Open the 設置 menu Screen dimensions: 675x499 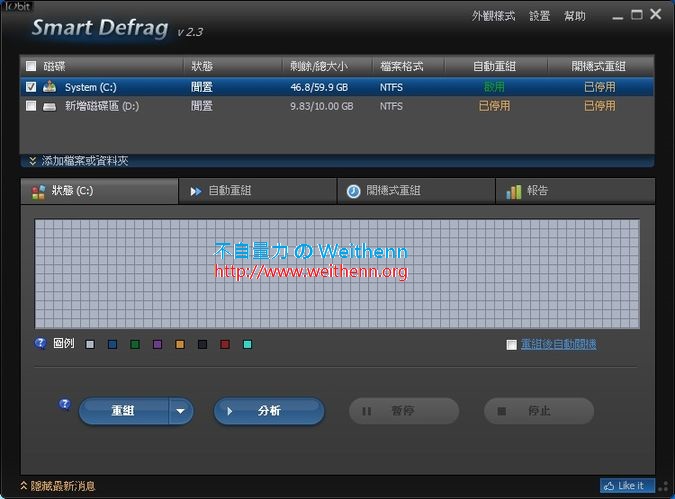[x=539, y=16]
